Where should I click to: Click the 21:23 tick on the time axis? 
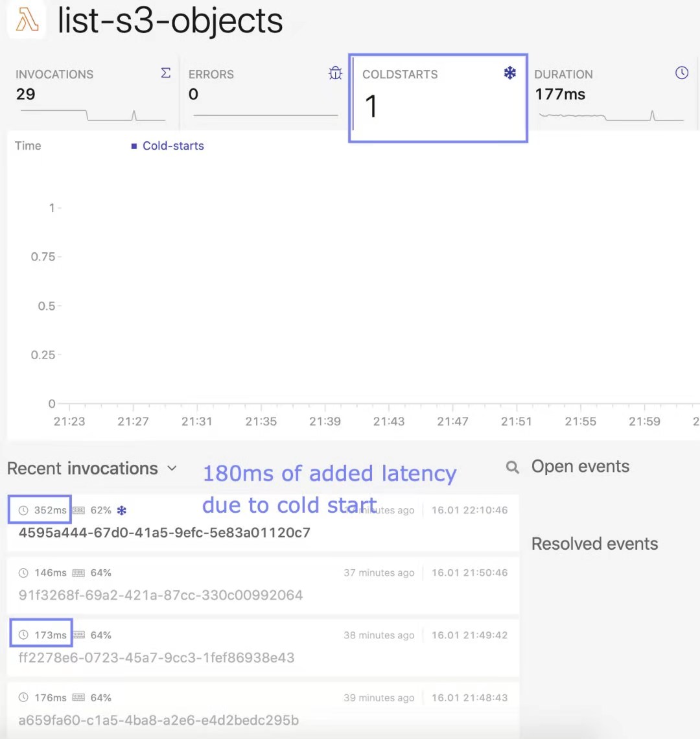(69, 421)
